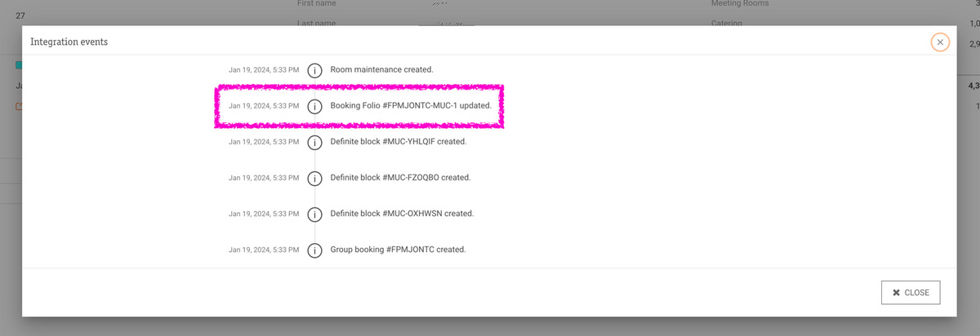Click 'Definite block #MUC-YHLQIF created.' text

398,142
